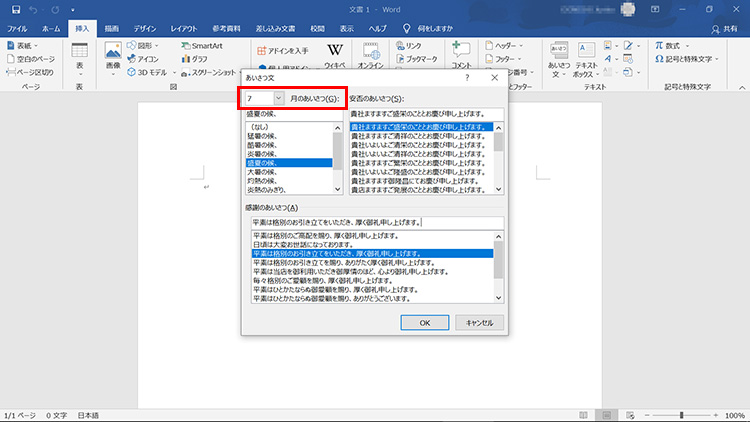Image resolution: width=750 pixels, height=422 pixels.
Task: Click the キャンセル button
Action: click(474, 323)
